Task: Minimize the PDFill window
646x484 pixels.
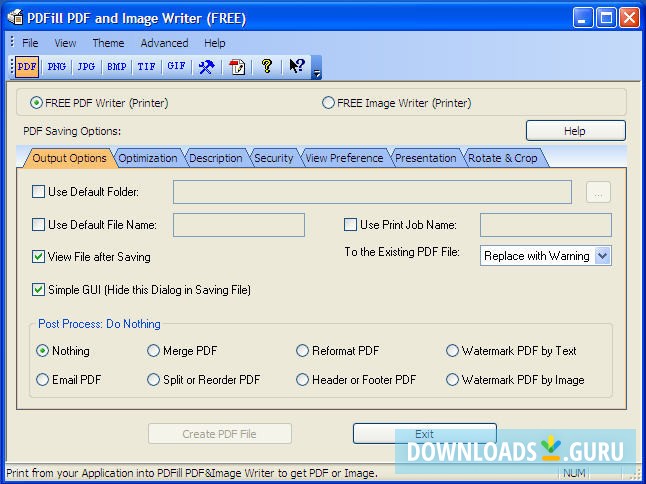Action: (x=583, y=18)
